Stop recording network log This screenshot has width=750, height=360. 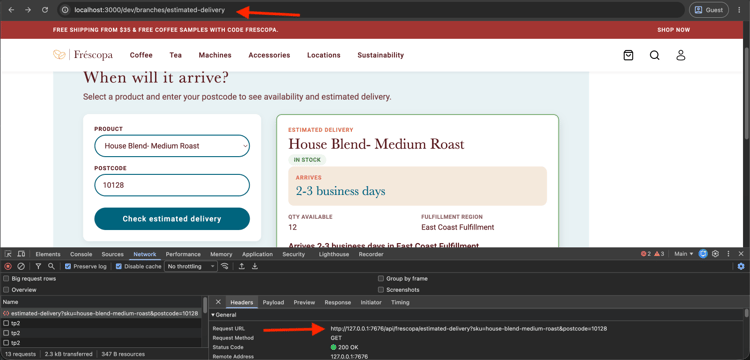click(x=8, y=266)
